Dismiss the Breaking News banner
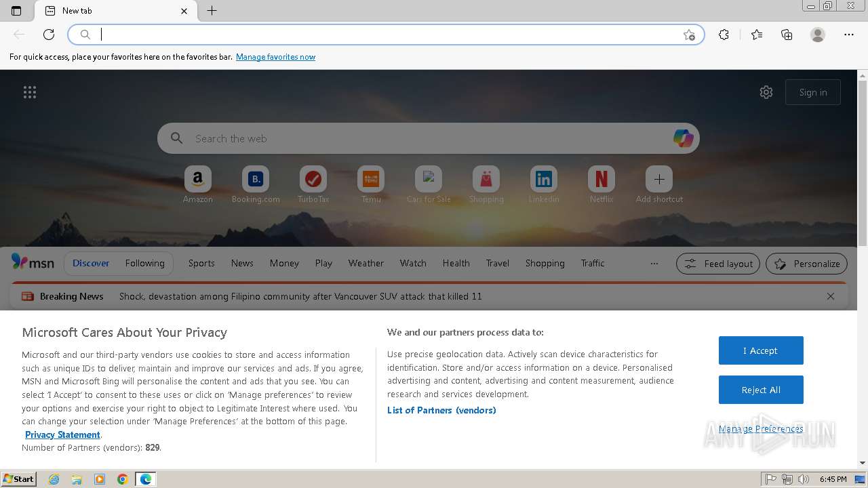868x488 pixels. pos(831,296)
